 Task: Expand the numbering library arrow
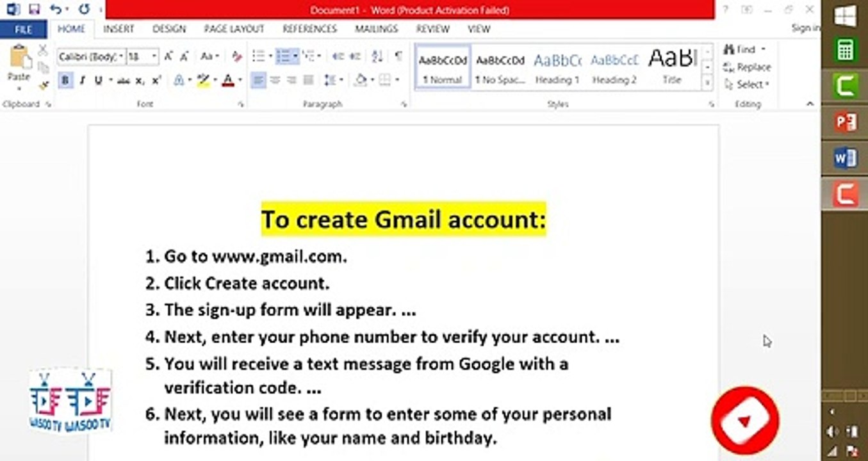click(x=295, y=56)
